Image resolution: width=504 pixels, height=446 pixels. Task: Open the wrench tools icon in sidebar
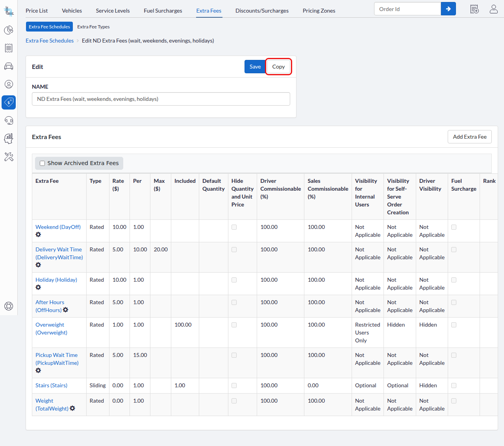coord(9,157)
